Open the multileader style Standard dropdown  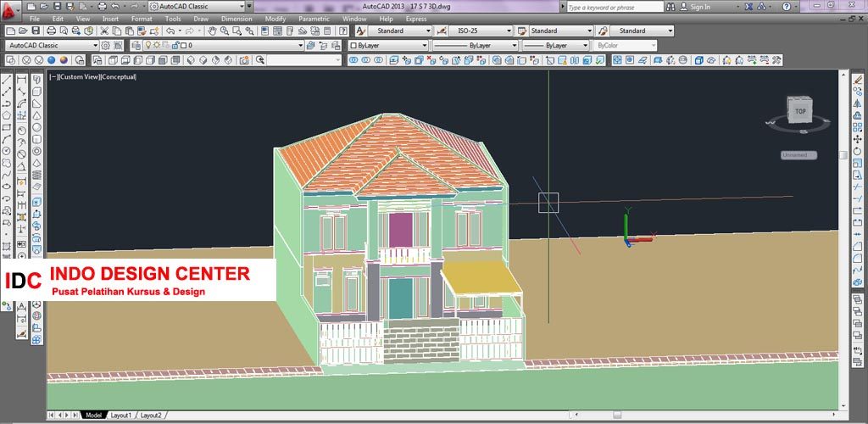(x=643, y=31)
